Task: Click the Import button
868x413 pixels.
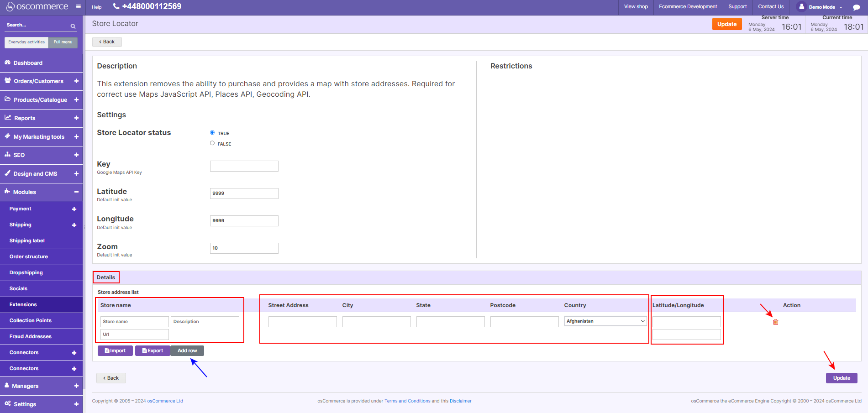Action: 115,350
